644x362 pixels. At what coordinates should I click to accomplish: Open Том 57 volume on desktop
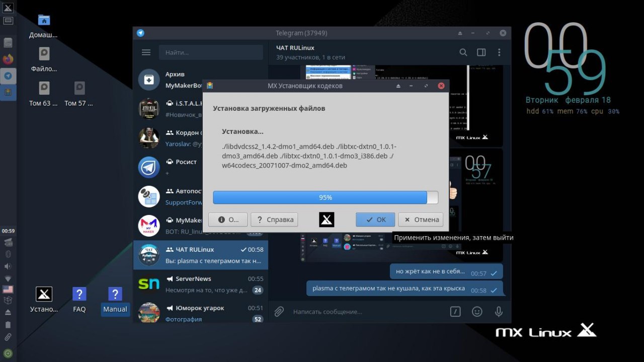coord(79,94)
